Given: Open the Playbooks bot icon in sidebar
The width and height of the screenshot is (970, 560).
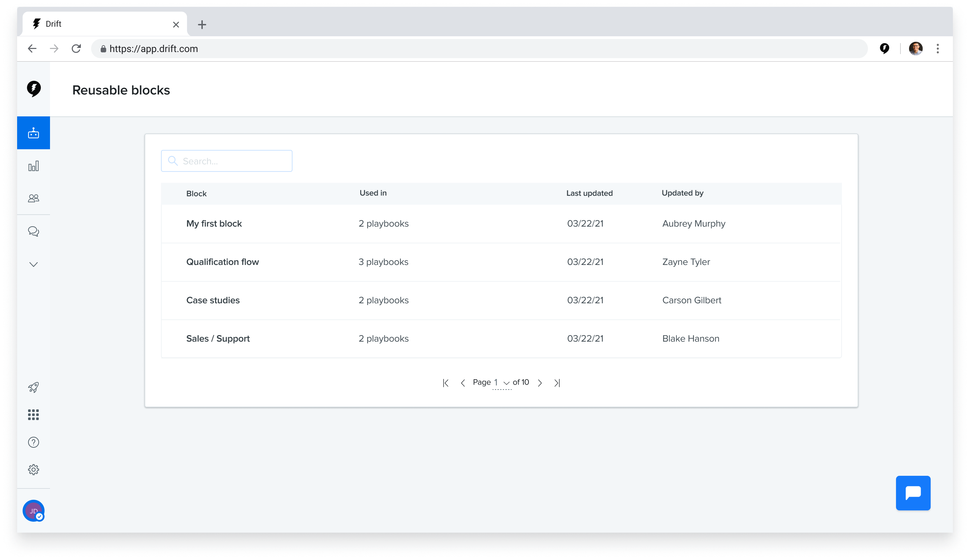Looking at the screenshot, I should [x=34, y=133].
